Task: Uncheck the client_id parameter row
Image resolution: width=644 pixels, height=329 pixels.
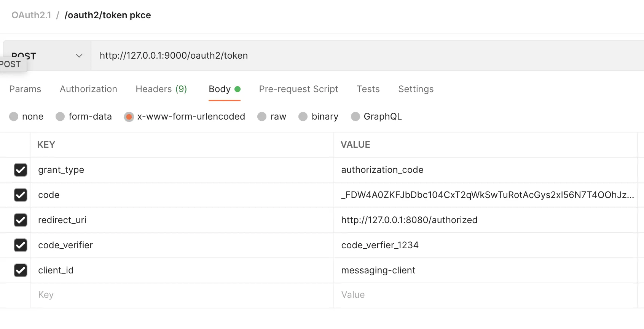Action: point(21,270)
